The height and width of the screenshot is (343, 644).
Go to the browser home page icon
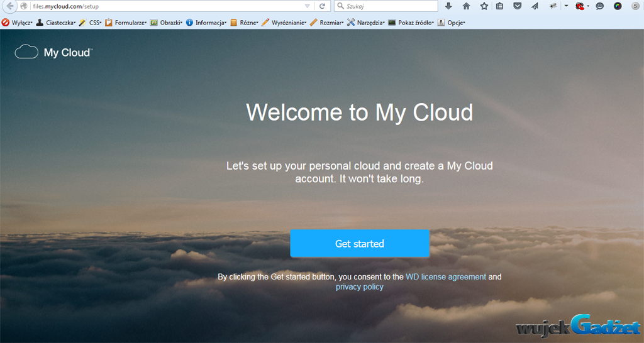point(466,6)
